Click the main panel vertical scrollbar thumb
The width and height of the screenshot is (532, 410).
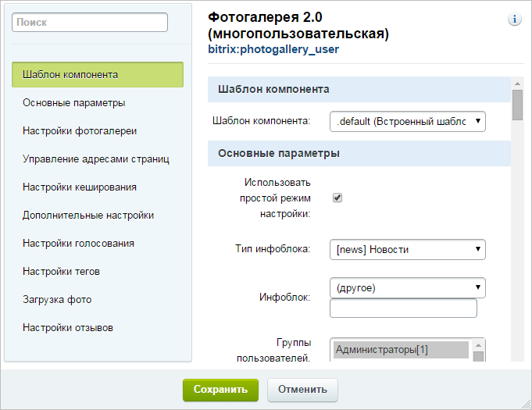point(517,105)
